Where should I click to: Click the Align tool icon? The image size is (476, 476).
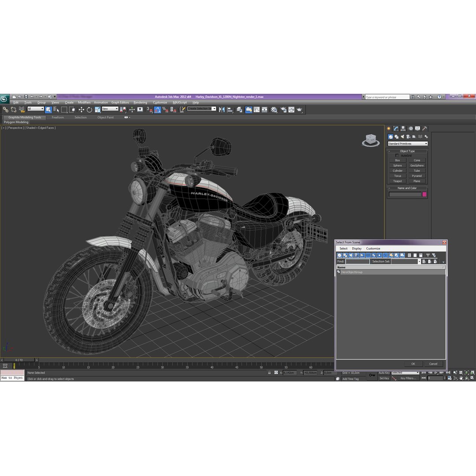[x=230, y=110]
